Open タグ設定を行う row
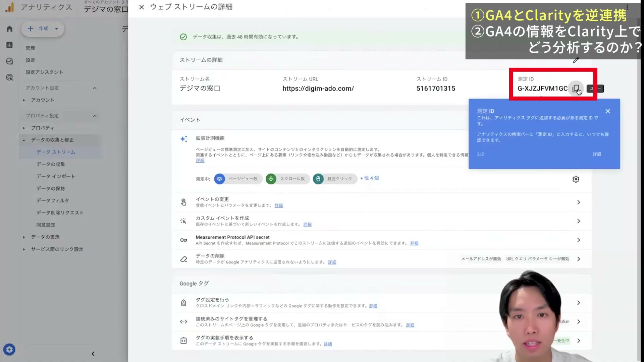The width and height of the screenshot is (644, 362). (x=381, y=303)
